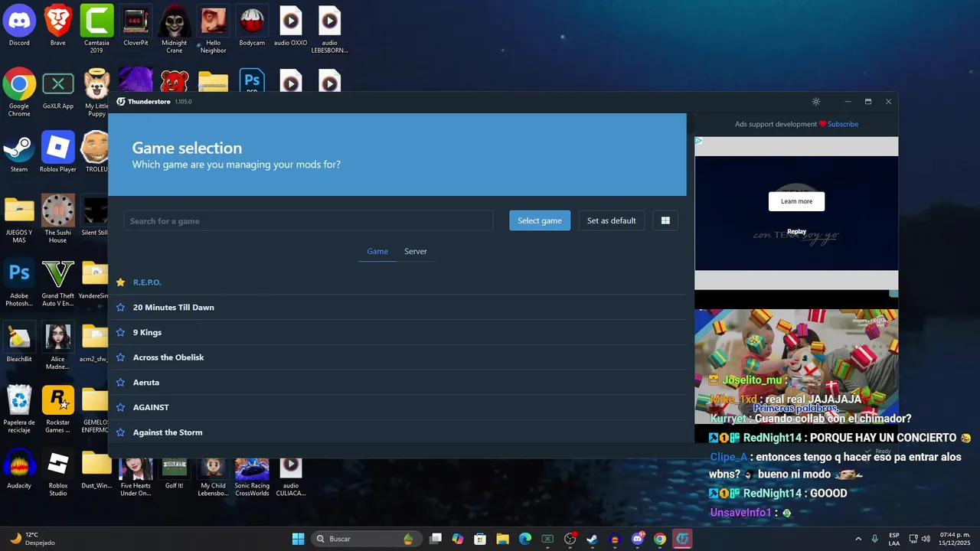Image resolution: width=980 pixels, height=551 pixels.
Task: Pick Aeruta in the game list
Action: 146,383
